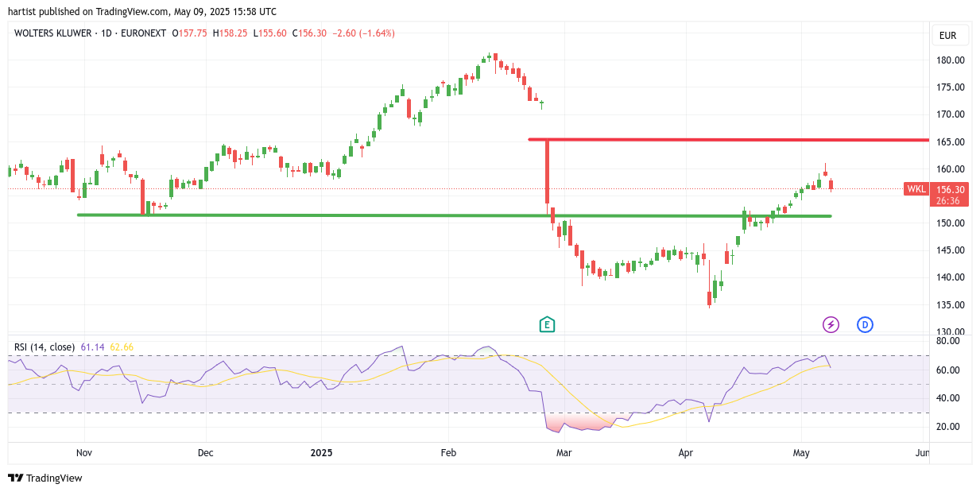Click the bar countdown 26:36
This screenshot has width=980, height=492.
coord(947,201)
